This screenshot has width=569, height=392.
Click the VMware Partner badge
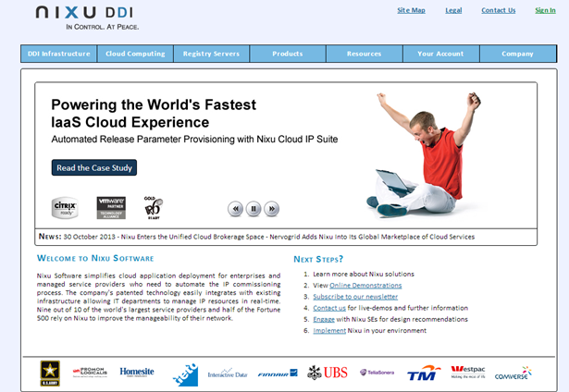point(111,208)
